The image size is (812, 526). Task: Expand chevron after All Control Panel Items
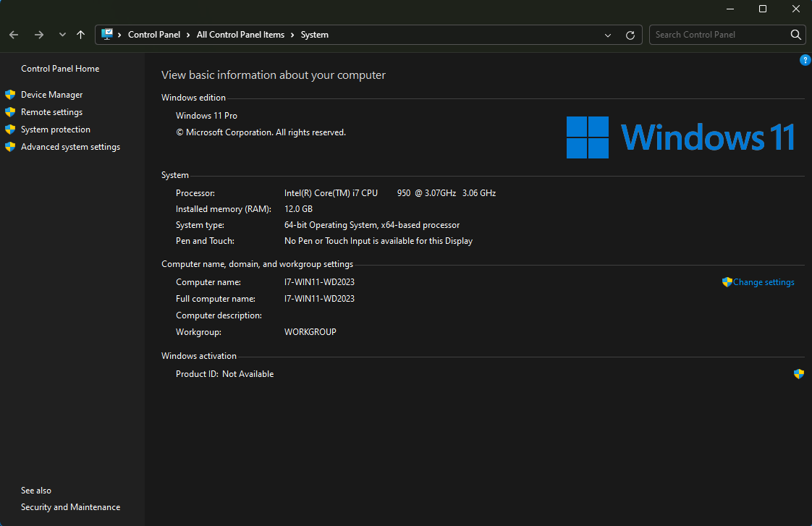tap(292, 35)
